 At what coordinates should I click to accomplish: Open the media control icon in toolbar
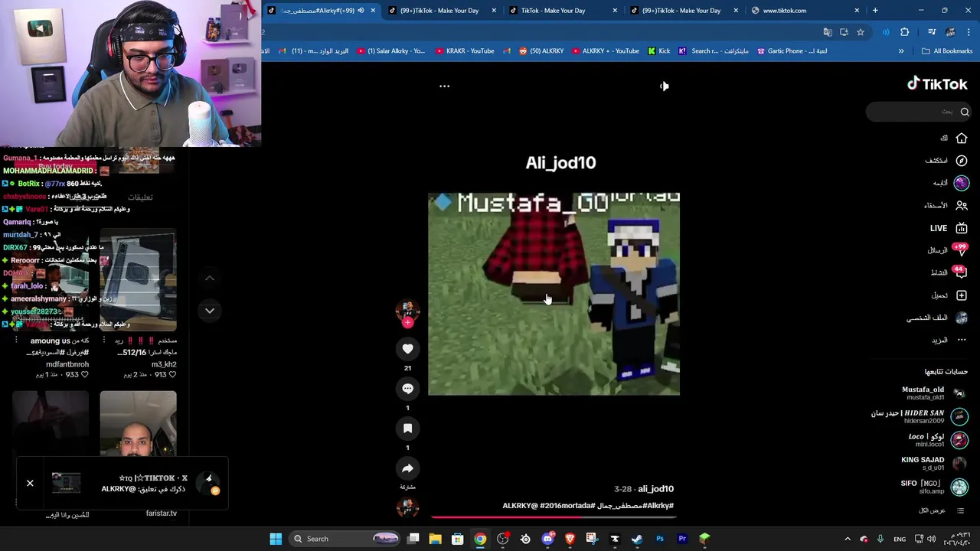(x=932, y=32)
